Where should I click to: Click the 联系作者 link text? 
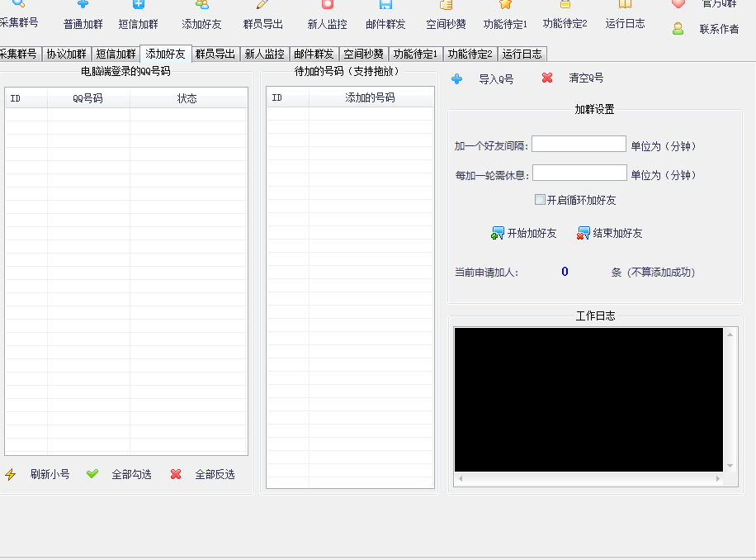tap(719, 30)
